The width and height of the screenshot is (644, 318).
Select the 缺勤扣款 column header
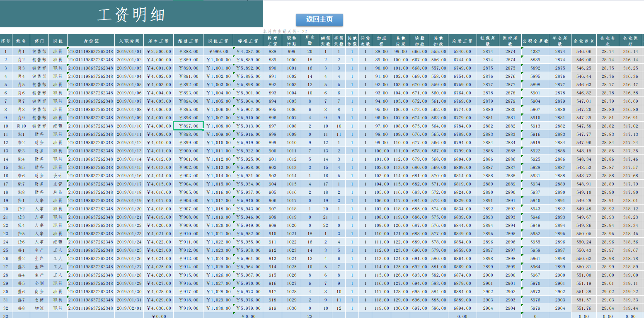pos(419,41)
